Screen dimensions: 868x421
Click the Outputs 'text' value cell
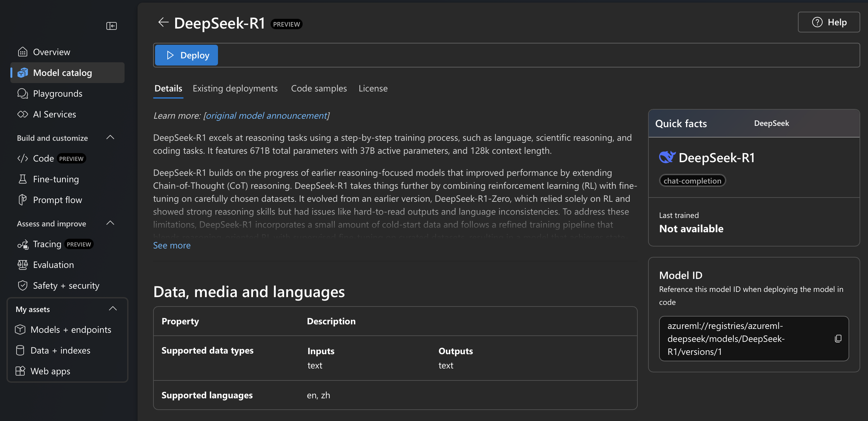pyautogui.click(x=445, y=366)
